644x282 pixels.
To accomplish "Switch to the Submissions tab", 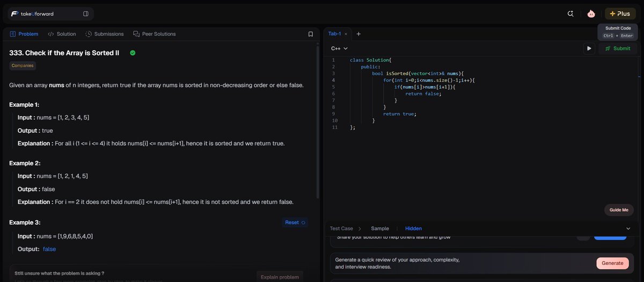I will coord(105,34).
